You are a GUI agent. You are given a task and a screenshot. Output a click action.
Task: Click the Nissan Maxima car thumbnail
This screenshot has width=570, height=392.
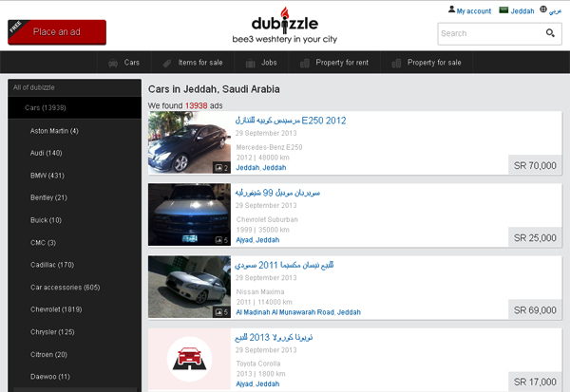[189, 287]
